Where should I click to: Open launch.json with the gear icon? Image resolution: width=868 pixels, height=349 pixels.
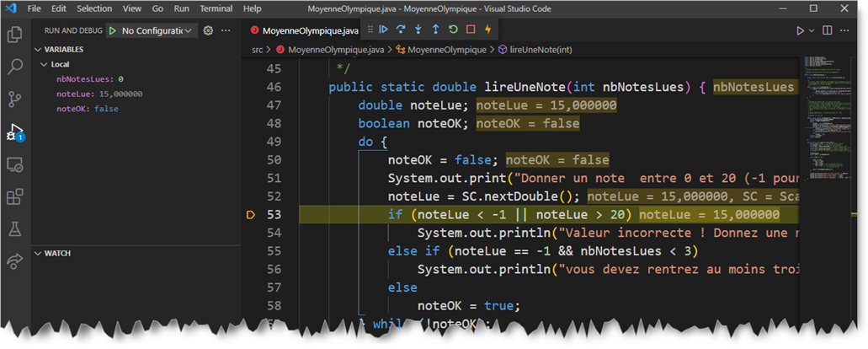[x=208, y=30]
